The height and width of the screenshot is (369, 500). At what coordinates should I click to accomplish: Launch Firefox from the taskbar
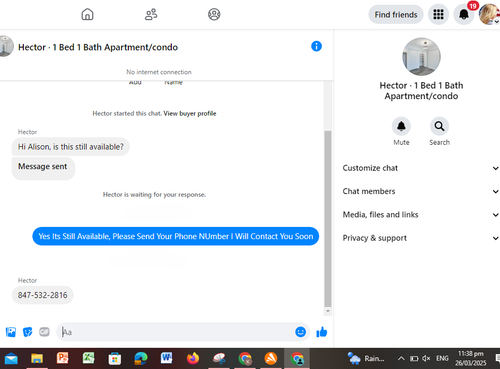[x=193, y=359]
